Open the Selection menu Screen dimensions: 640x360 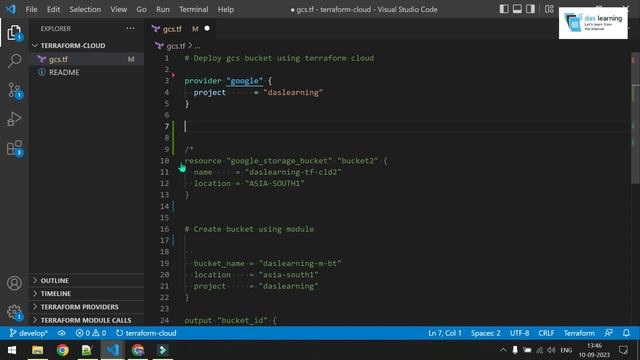point(85,9)
